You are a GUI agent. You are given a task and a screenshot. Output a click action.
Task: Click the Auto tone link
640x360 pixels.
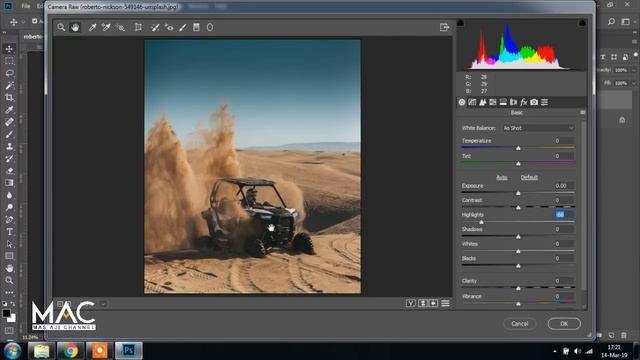pos(502,177)
